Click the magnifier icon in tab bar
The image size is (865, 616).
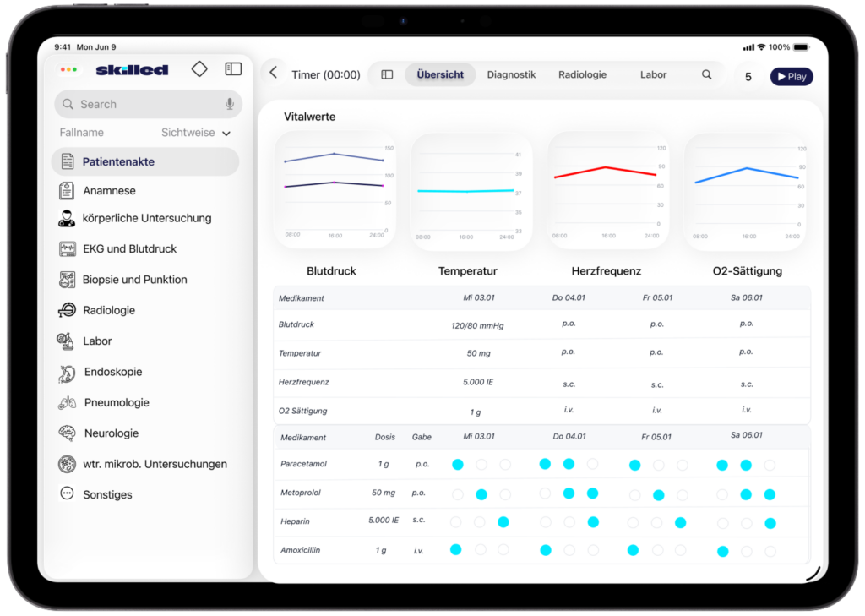(x=706, y=74)
